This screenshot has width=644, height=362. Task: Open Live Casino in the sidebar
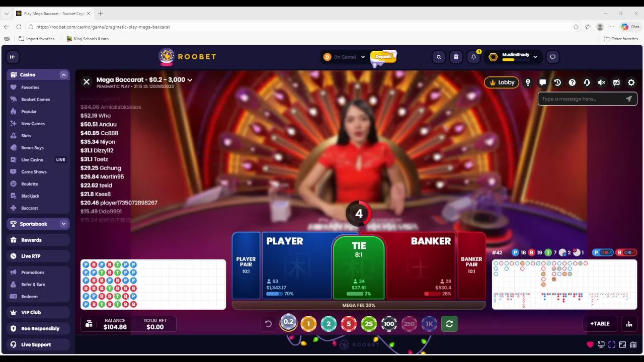tap(32, 160)
